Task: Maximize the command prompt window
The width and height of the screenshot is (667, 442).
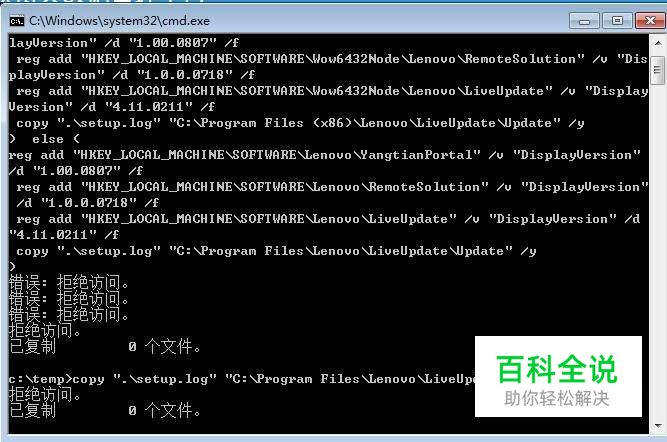Action: (x=617, y=21)
